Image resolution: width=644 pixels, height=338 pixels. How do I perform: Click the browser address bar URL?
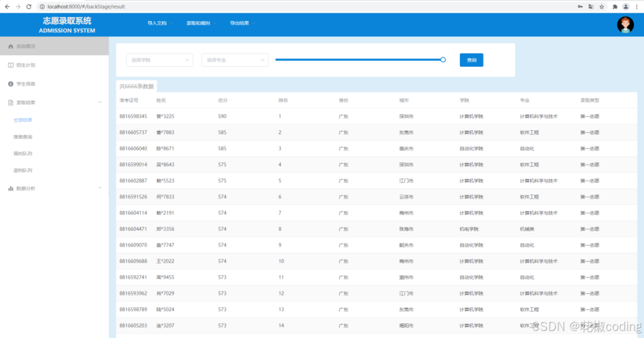click(x=86, y=6)
